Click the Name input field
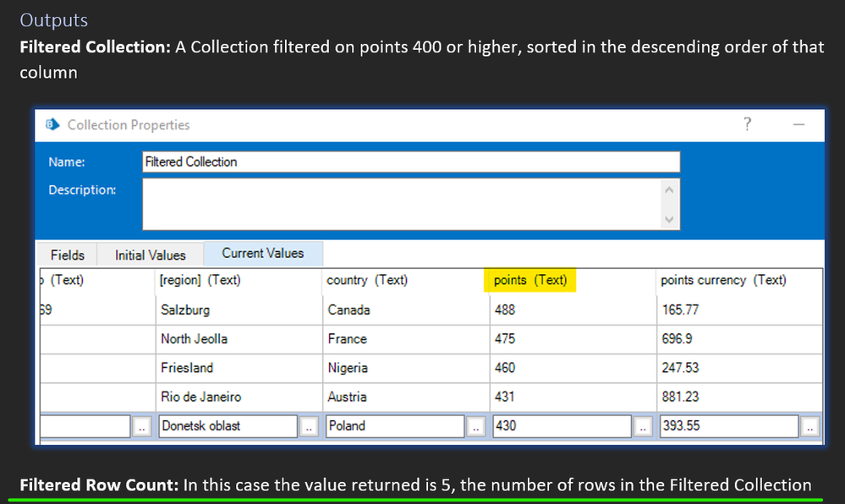This screenshot has height=504, width=845. [x=411, y=162]
